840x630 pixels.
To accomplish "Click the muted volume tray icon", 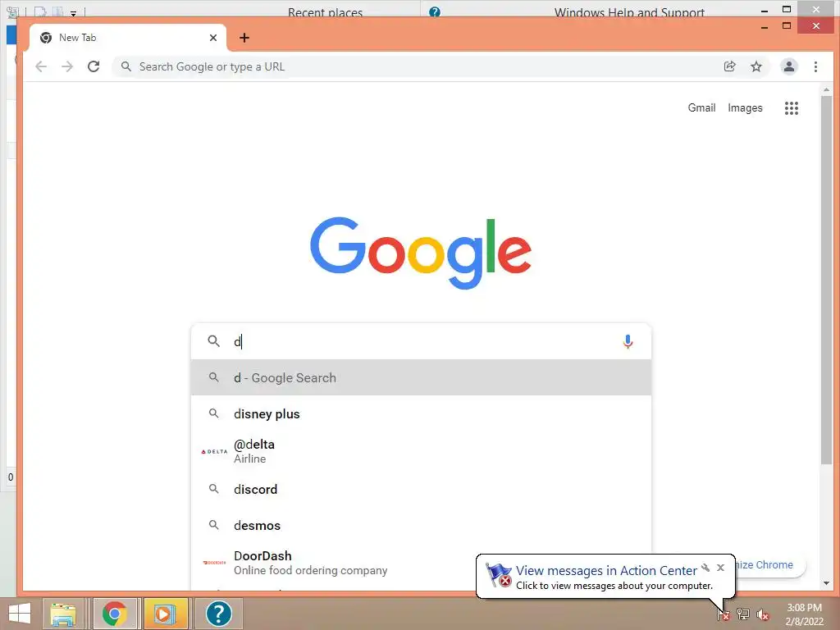I will tap(763, 614).
